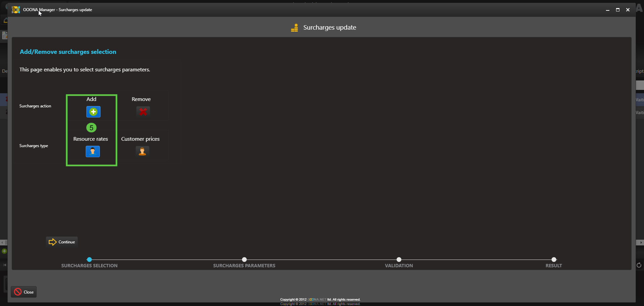Image resolution: width=644 pixels, height=306 pixels.
Task: Close the window with the title bar X
Action: click(628, 10)
